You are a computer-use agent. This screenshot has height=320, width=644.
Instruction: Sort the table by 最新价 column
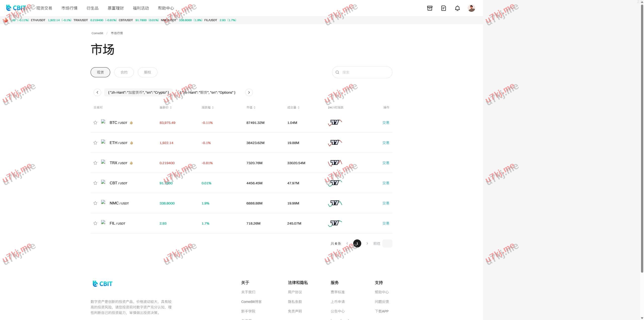[x=166, y=108]
